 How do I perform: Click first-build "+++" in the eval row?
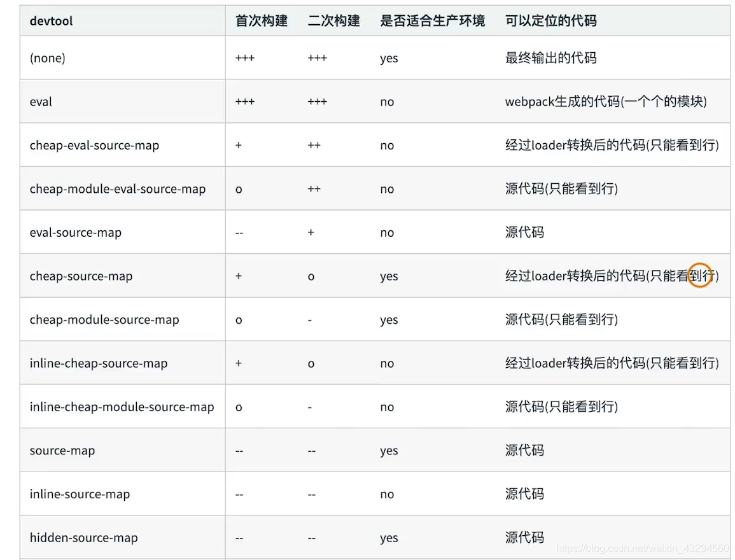[245, 102]
